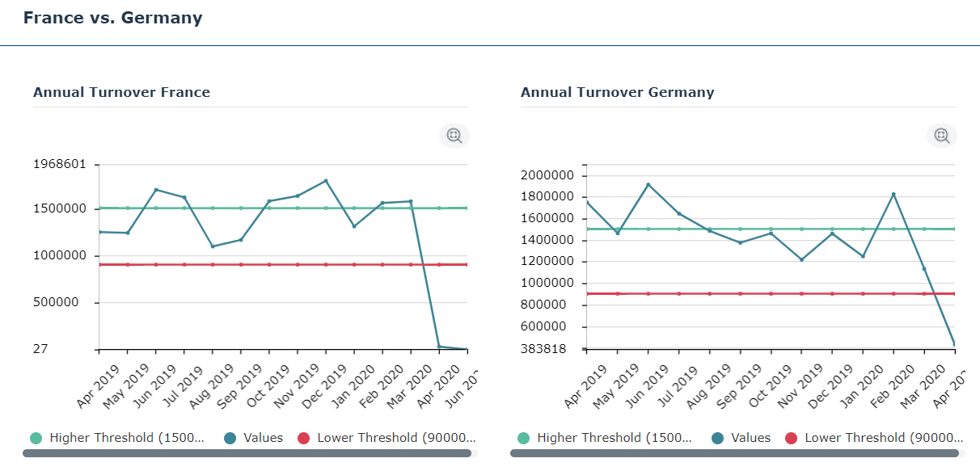Select the Dec 2019 peak point in France chart
This screenshot has height=471, width=980.
pyautogui.click(x=326, y=181)
